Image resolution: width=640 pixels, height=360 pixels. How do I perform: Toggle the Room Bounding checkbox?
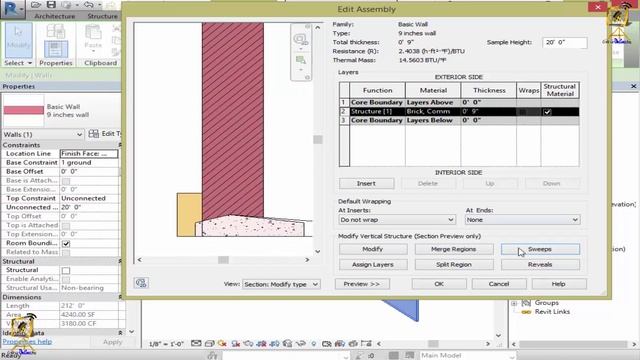(66, 243)
